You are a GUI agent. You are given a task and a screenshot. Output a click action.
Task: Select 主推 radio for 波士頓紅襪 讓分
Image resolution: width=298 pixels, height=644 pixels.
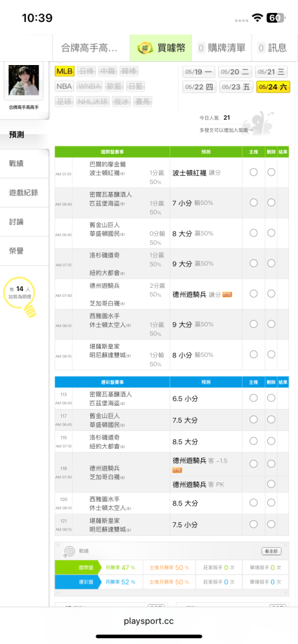(253, 172)
